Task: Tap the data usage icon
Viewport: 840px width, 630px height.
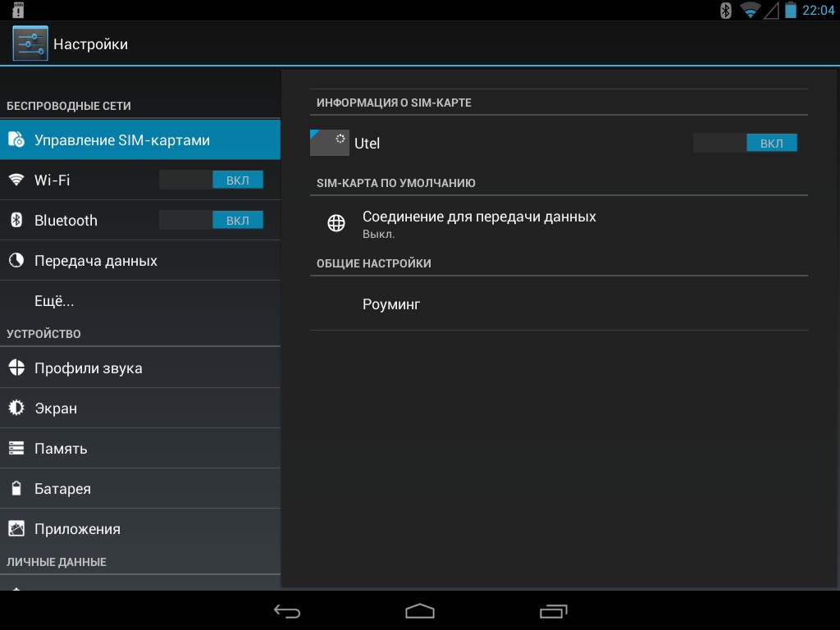Action: point(16,261)
